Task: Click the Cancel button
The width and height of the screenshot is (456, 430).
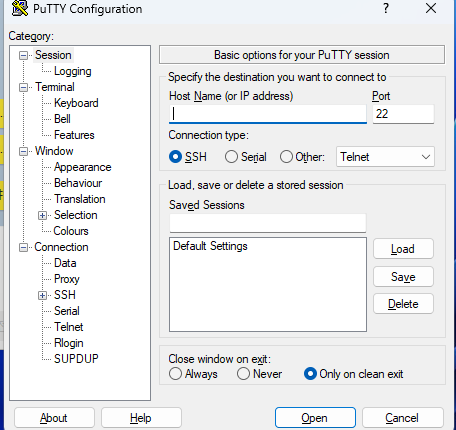Action: 403,418
